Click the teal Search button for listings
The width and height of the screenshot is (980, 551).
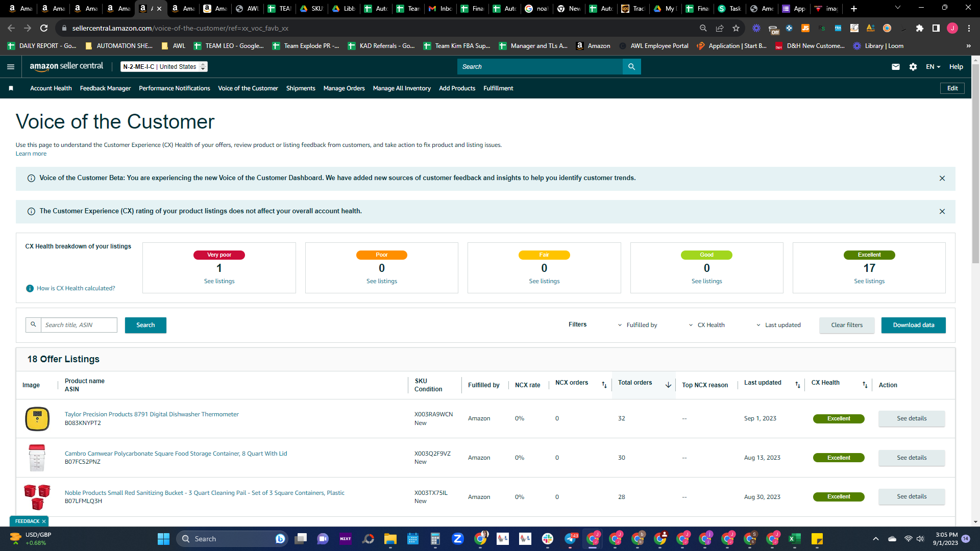145,325
